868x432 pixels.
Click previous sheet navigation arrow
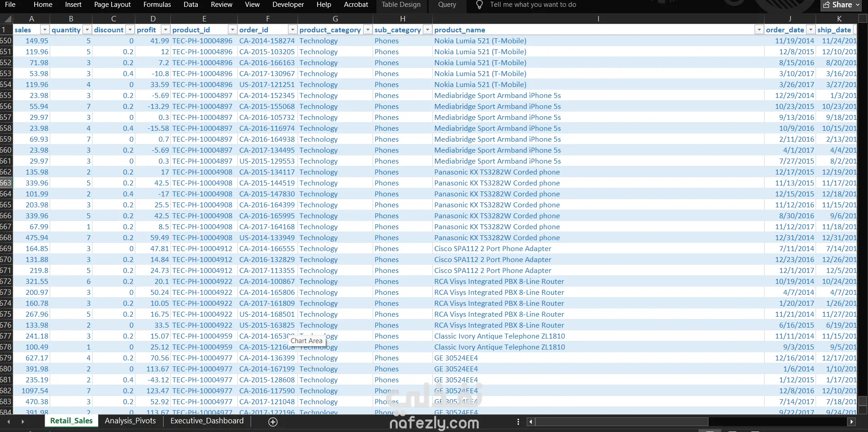[x=9, y=422]
